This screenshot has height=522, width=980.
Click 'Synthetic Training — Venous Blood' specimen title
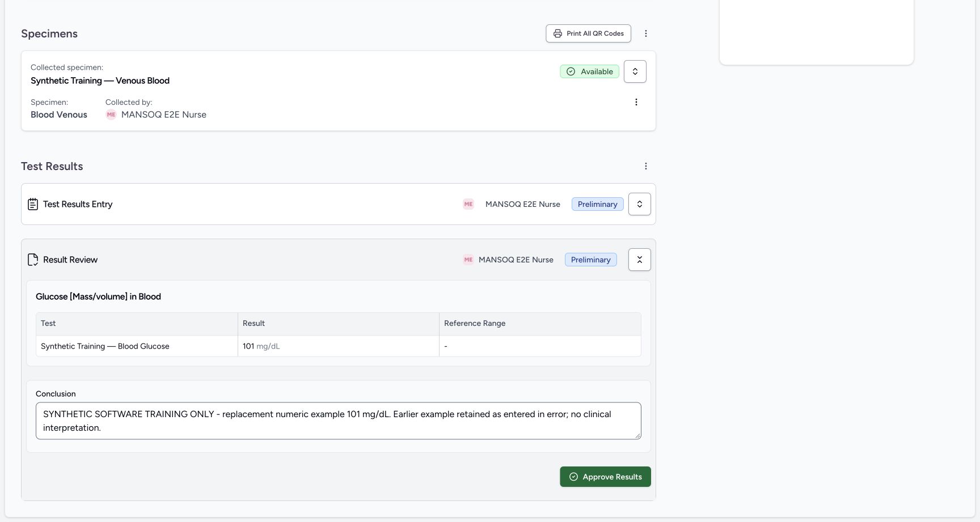point(100,80)
